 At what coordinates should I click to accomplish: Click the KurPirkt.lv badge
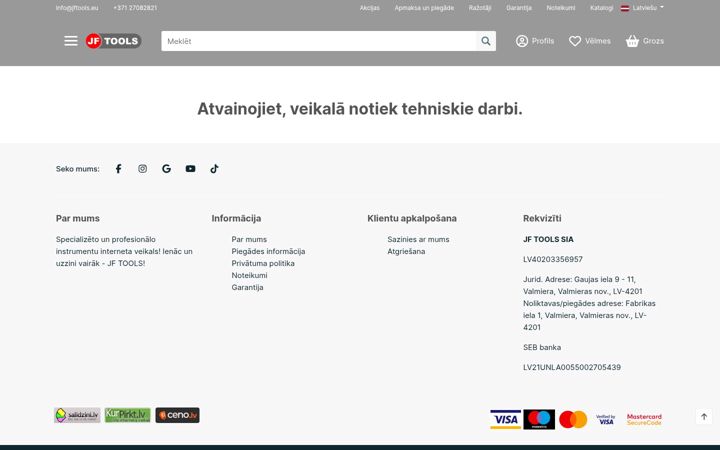point(128,415)
